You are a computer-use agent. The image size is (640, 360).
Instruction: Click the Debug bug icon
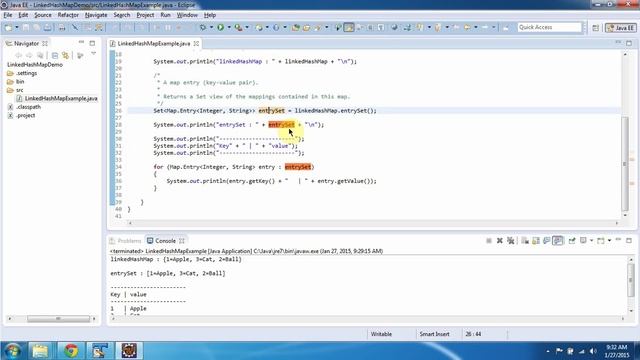tap(202, 27)
